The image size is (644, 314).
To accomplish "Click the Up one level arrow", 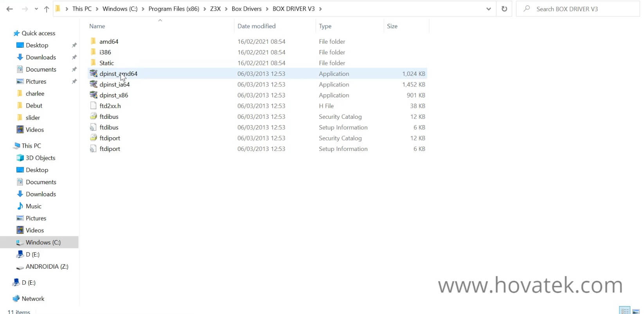I will 47,9.
